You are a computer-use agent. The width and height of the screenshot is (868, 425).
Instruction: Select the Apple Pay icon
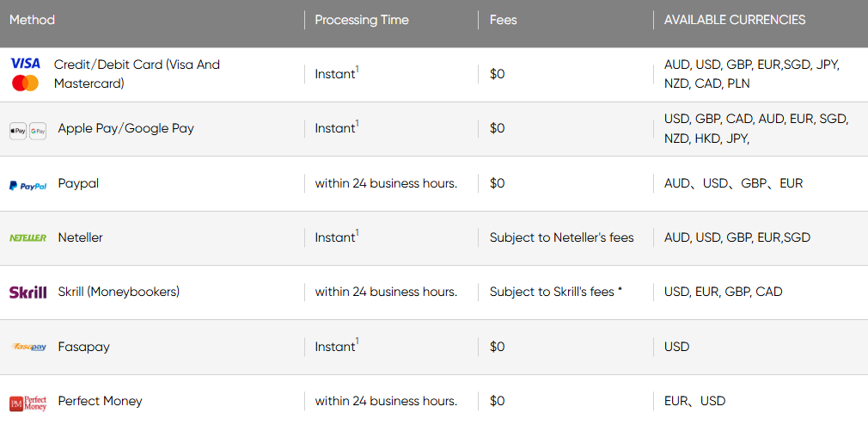[x=18, y=132]
